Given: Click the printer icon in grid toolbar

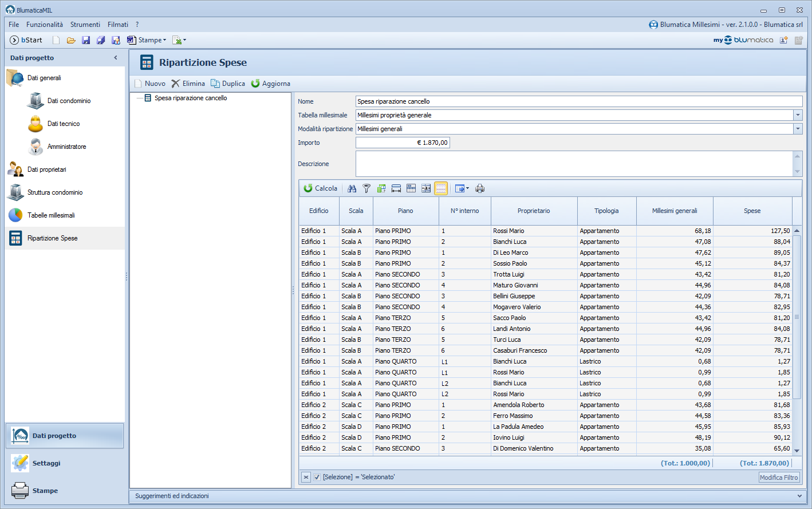Looking at the screenshot, I should coord(480,188).
